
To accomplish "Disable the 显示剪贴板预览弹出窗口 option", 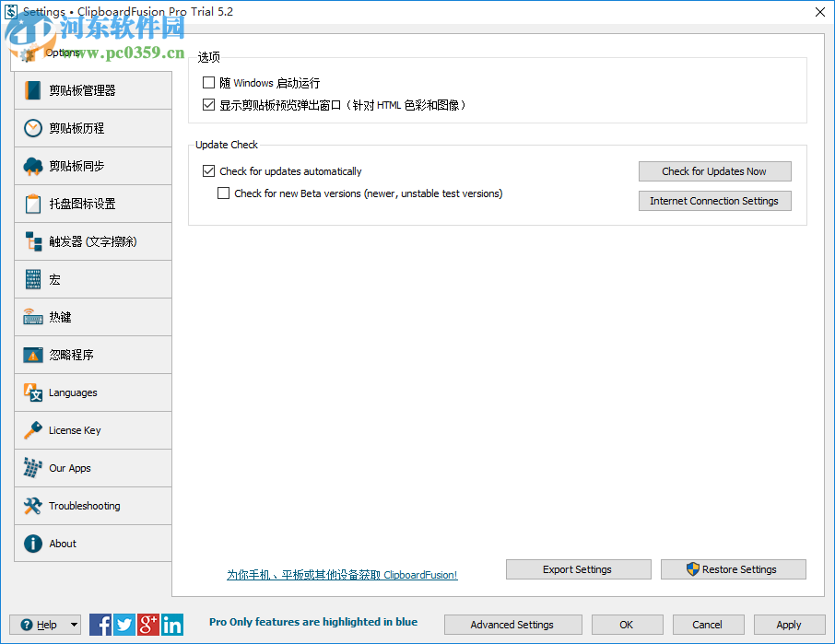I will tap(208, 104).
